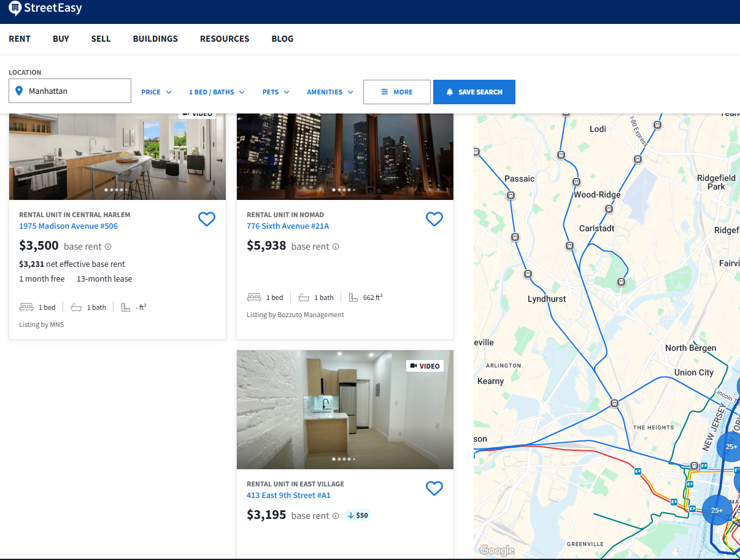The image size is (740, 560).
Task: Toggle heart on 413 East 9th Street listing
Action: 434,488
